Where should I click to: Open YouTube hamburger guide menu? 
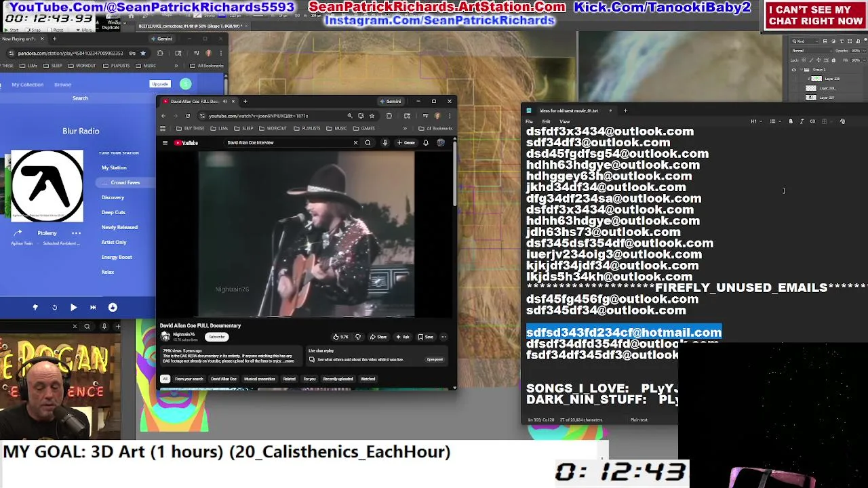(x=165, y=142)
